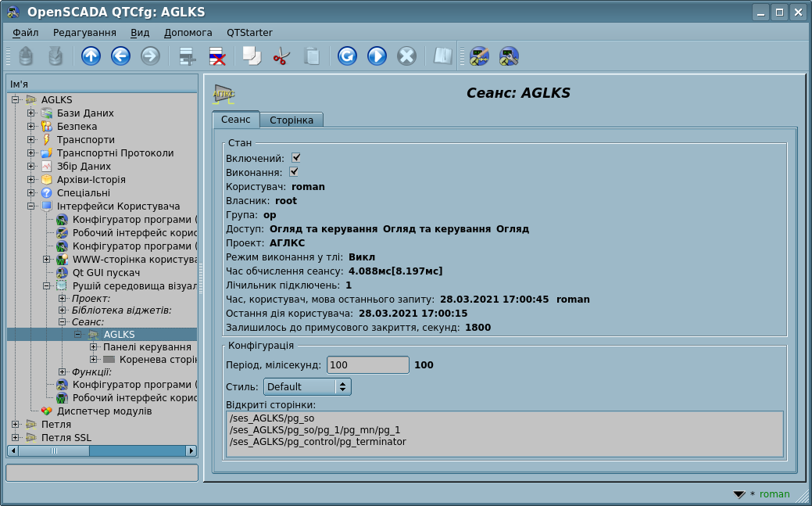Go to previous page with Back arrow
812x506 pixels.
[120, 56]
